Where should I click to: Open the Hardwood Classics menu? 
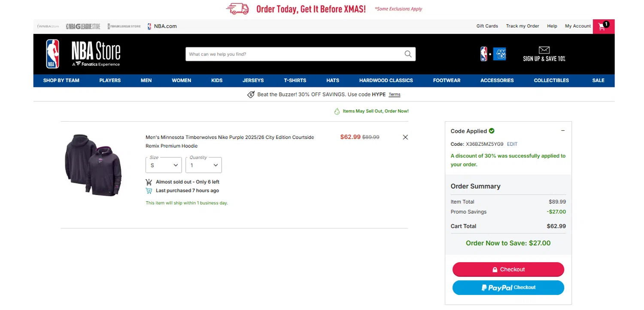(386, 80)
